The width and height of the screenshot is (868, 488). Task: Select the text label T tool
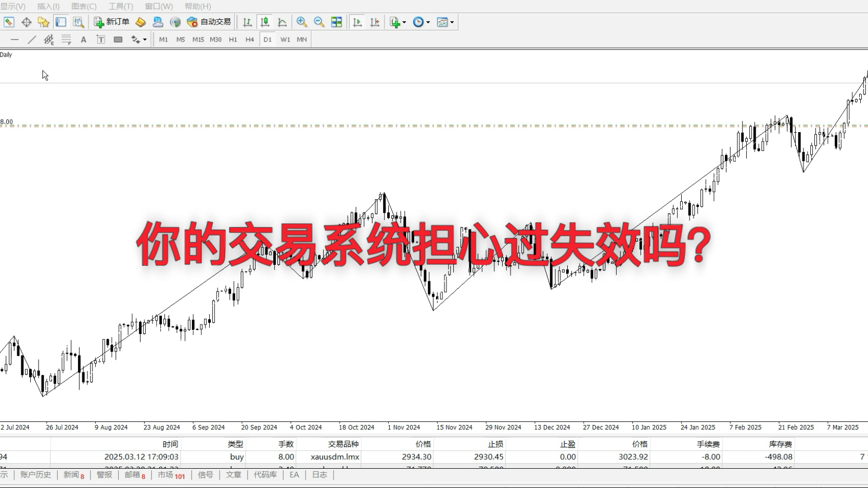[x=101, y=40]
